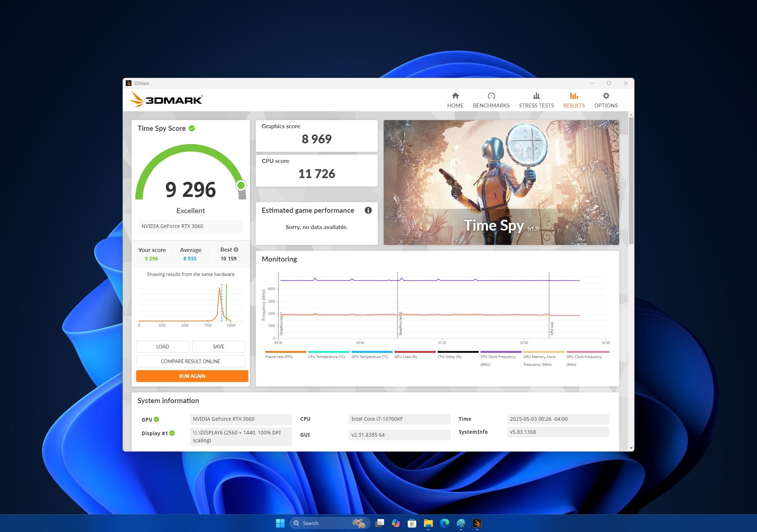757x532 pixels.
Task: Open COMPARE RESULT ONLINE
Action: [x=190, y=361]
